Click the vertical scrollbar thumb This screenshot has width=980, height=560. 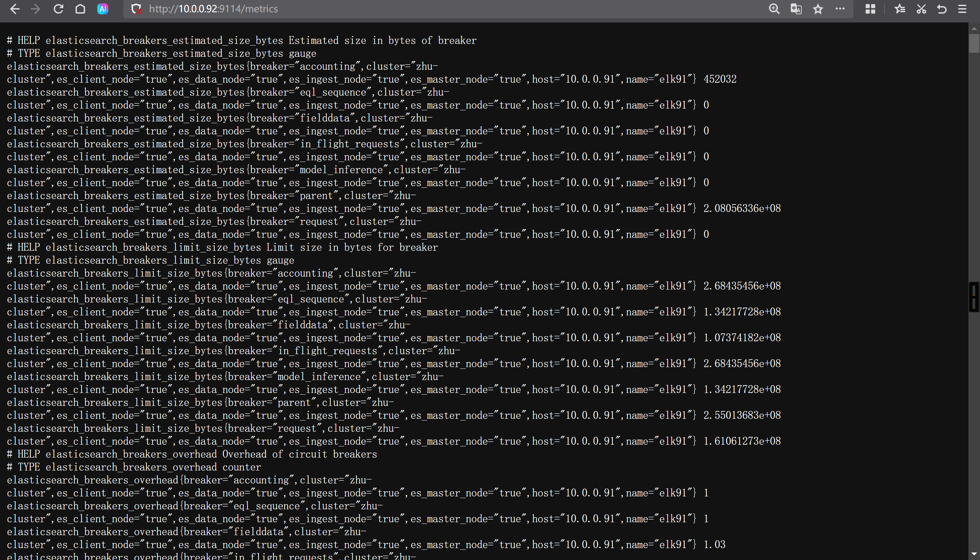coord(974,43)
